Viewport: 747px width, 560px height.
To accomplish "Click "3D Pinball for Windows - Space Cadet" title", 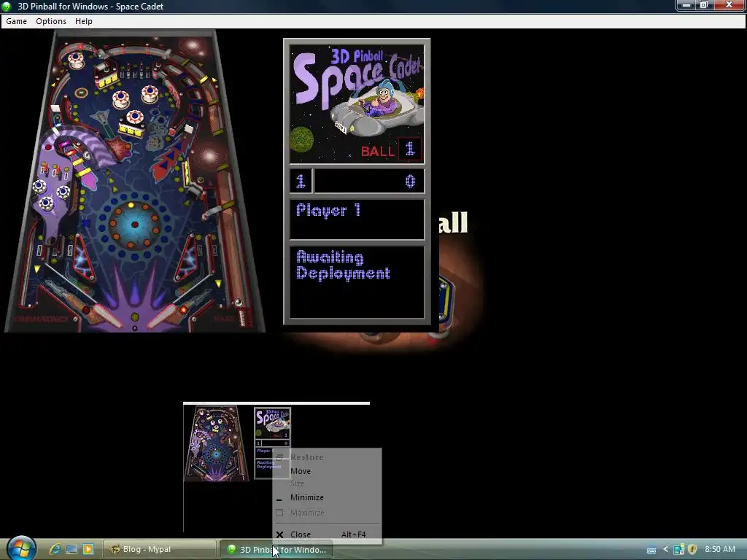I will point(90,6).
